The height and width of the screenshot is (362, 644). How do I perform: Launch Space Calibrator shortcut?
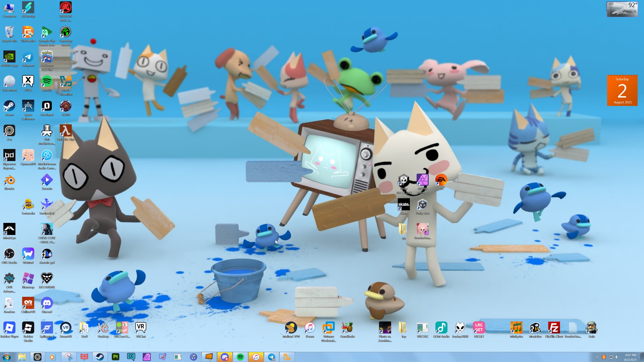28,110
